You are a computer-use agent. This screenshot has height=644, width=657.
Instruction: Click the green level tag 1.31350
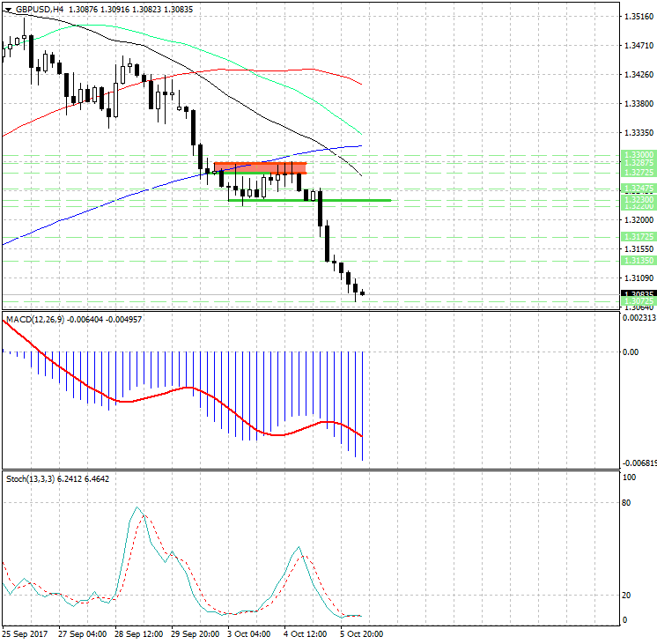pyautogui.click(x=639, y=261)
